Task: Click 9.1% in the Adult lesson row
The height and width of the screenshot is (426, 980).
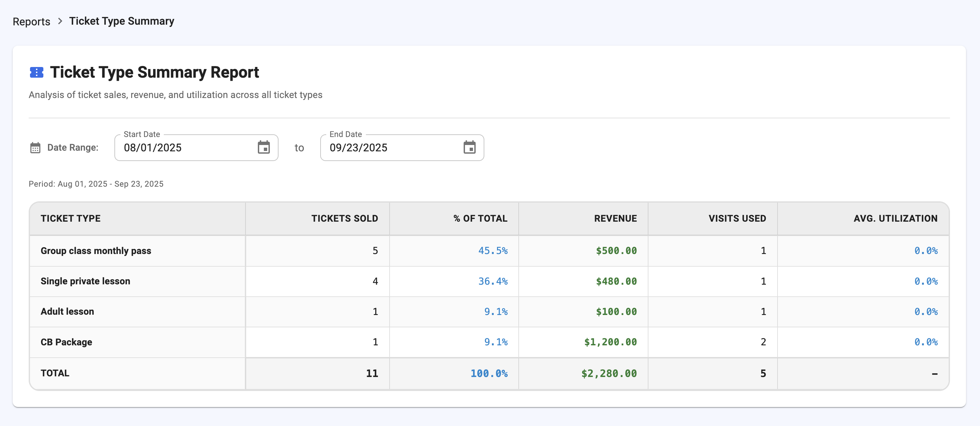Action: pyautogui.click(x=496, y=312)
